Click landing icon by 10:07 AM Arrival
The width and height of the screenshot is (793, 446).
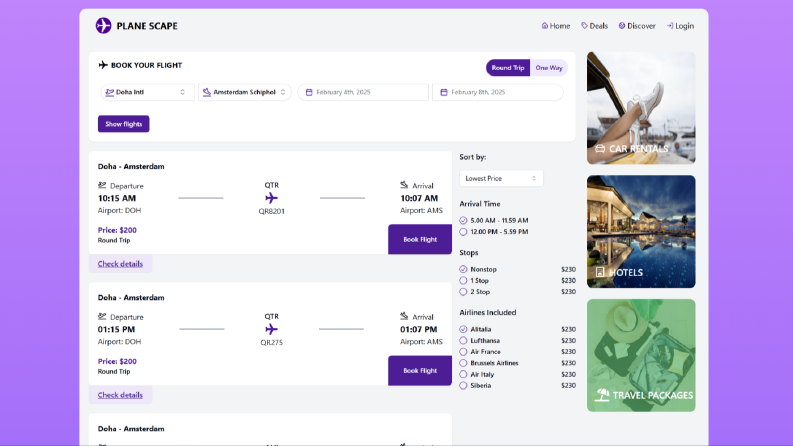[x=404, y=185]
